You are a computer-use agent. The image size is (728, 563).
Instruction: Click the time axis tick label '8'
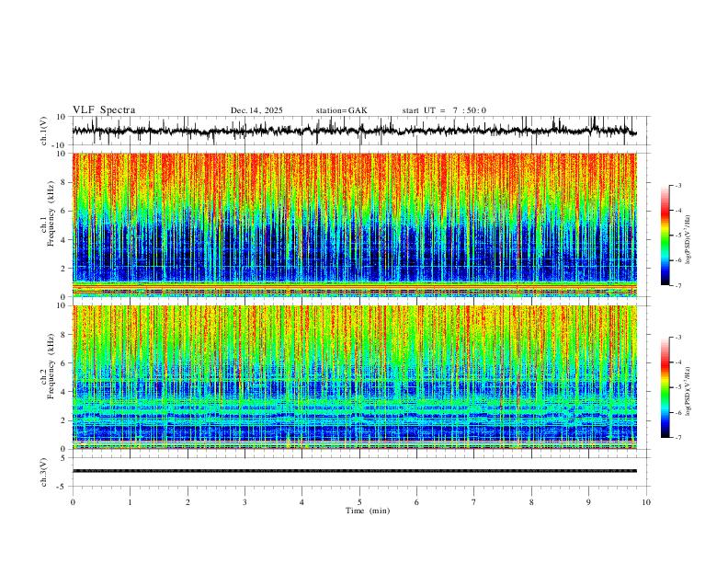click(x=531, y=502)
